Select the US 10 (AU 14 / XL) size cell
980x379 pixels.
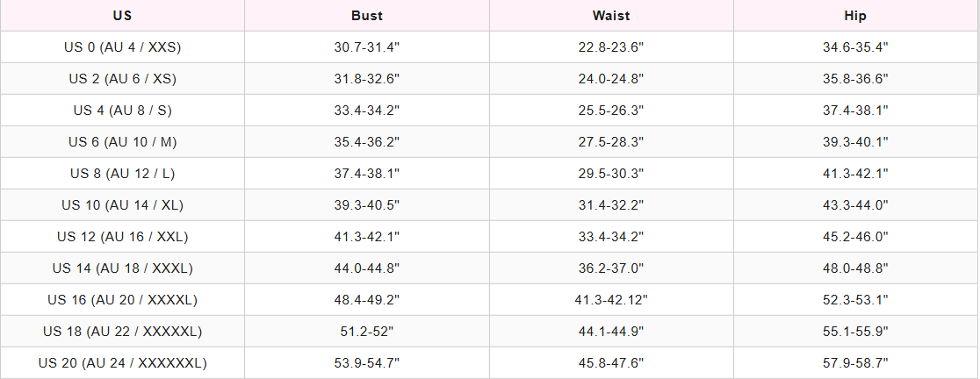122,205
